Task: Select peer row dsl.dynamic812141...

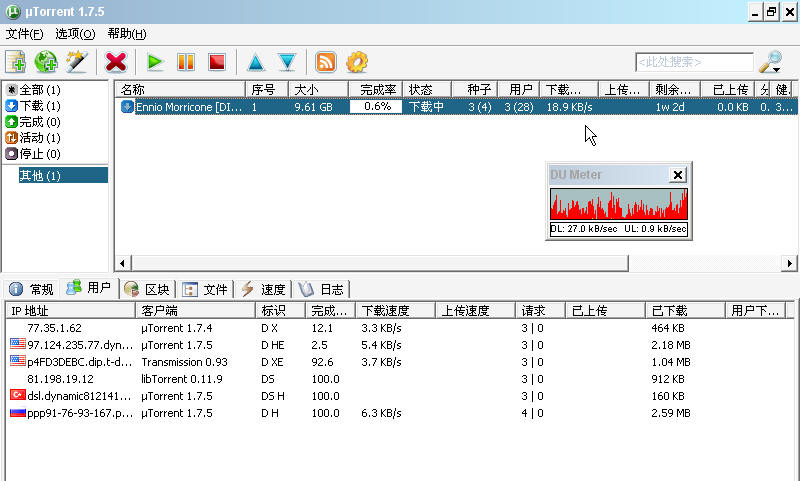Action: [400, 396]
